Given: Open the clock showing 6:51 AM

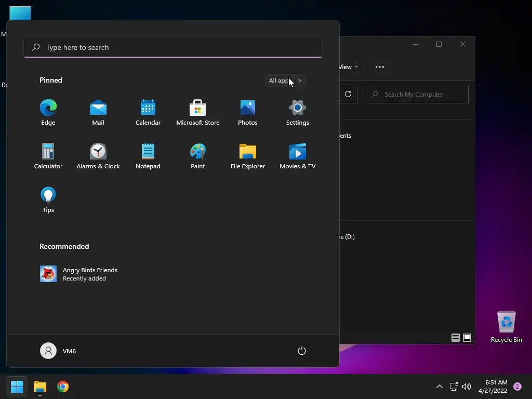Looking at the screenshot, I should [x=493, y=387].
